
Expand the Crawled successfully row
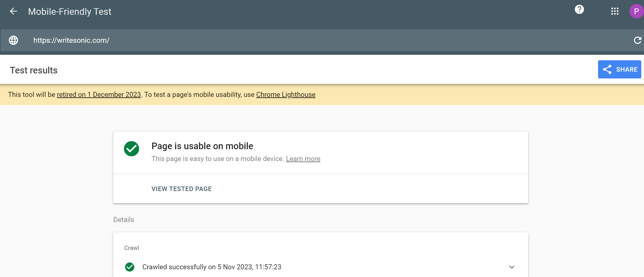(x=212, y=267)
